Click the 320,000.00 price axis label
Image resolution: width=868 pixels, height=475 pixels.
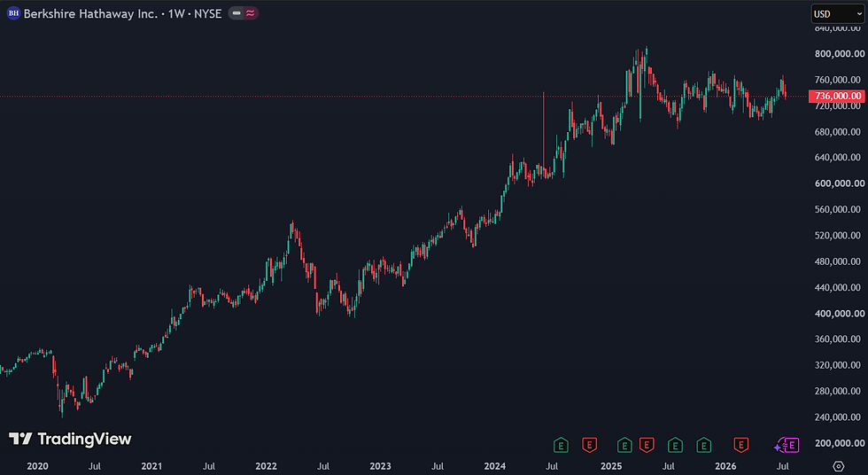pyautogui.click(x=840, y=365)
